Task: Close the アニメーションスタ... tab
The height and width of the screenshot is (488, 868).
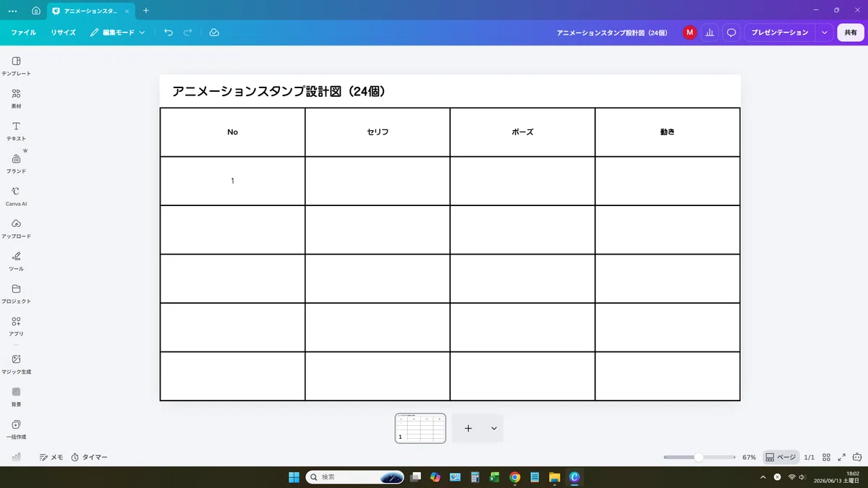Action: pos(127,11)
